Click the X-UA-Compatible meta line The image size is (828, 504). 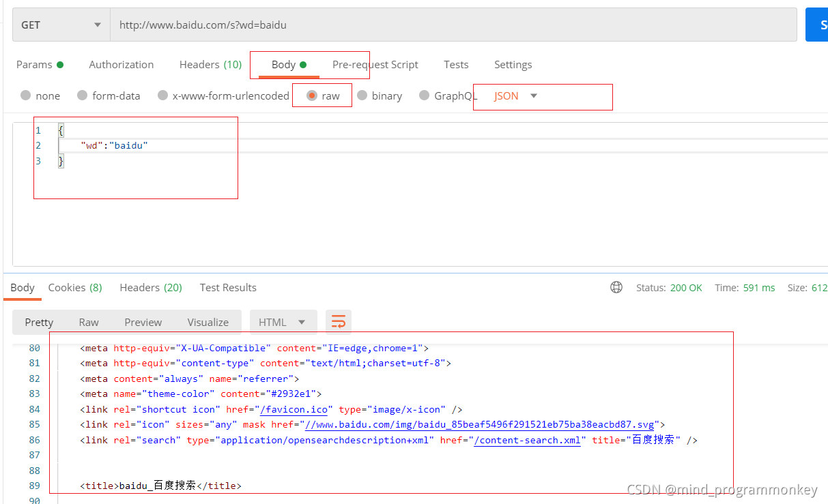[x=254, y=348]
